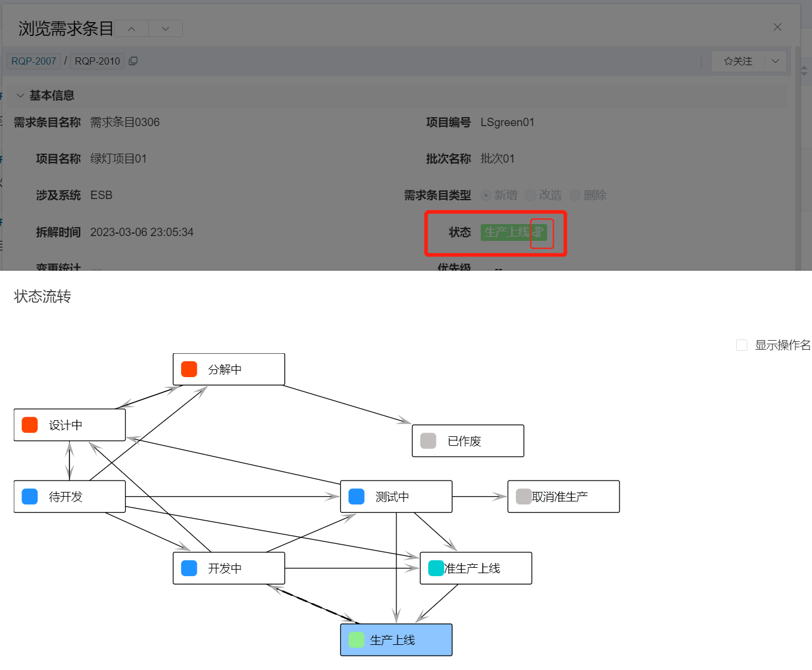Open the RQP-2007 breadcrumb link
812x670 pixels.
click(33, 61)
